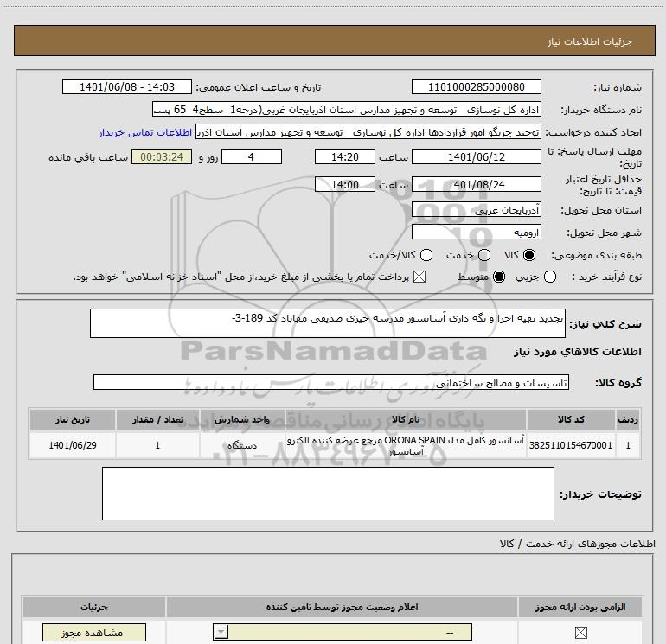Select the کالا/خدمت radio button

pyautogui.click(x=426, y=255)
